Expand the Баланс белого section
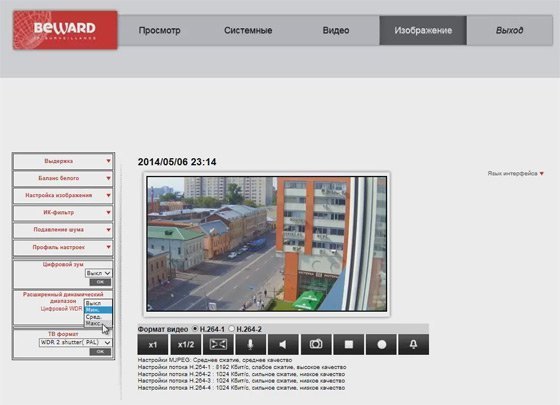 tap(63, 178)
